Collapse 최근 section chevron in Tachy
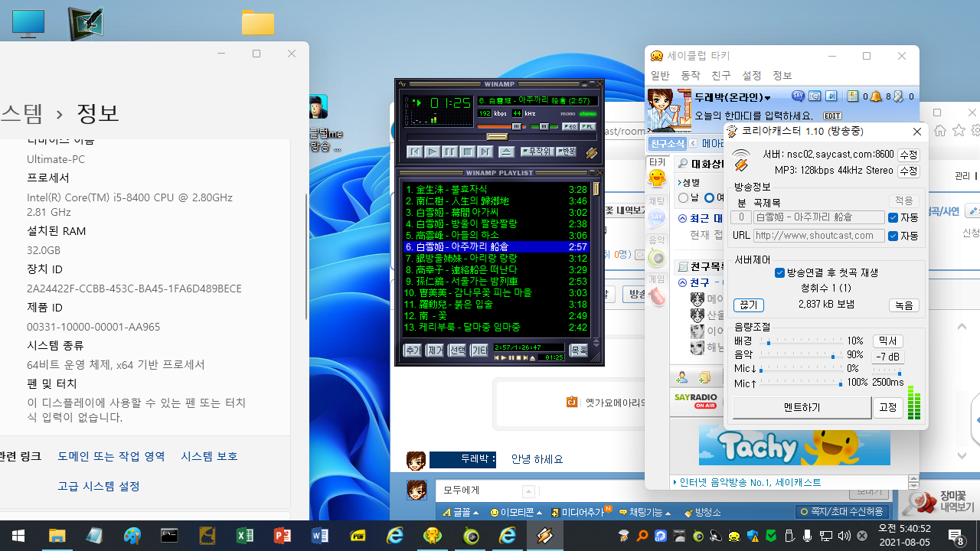This screenshot has height=551, width=980. click(x=682, y=219)
